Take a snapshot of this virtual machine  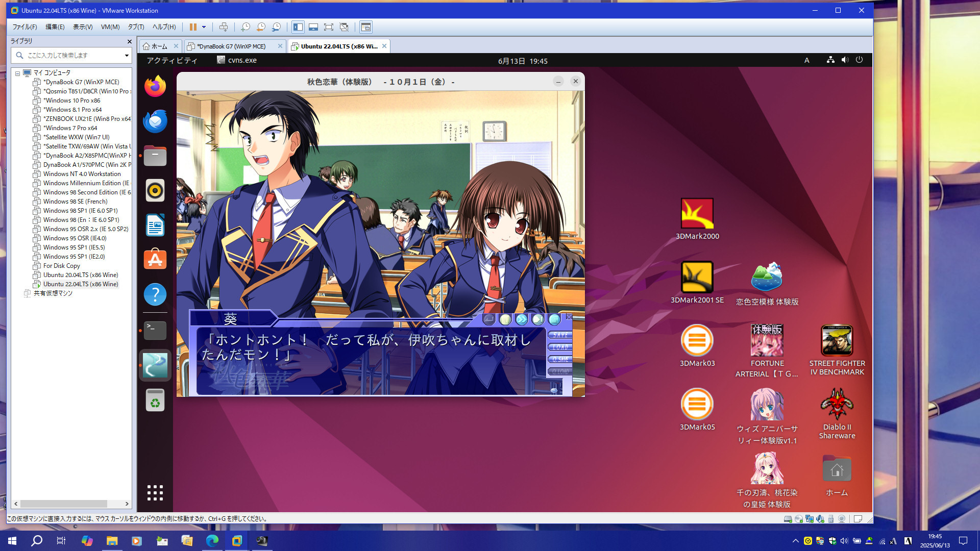tap(246, 27)
